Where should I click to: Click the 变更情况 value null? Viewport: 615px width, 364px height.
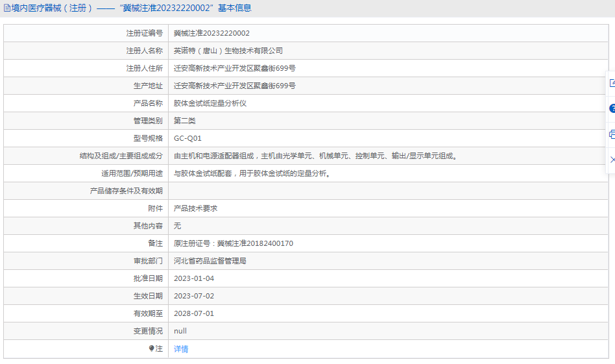(x=180, y=331)
